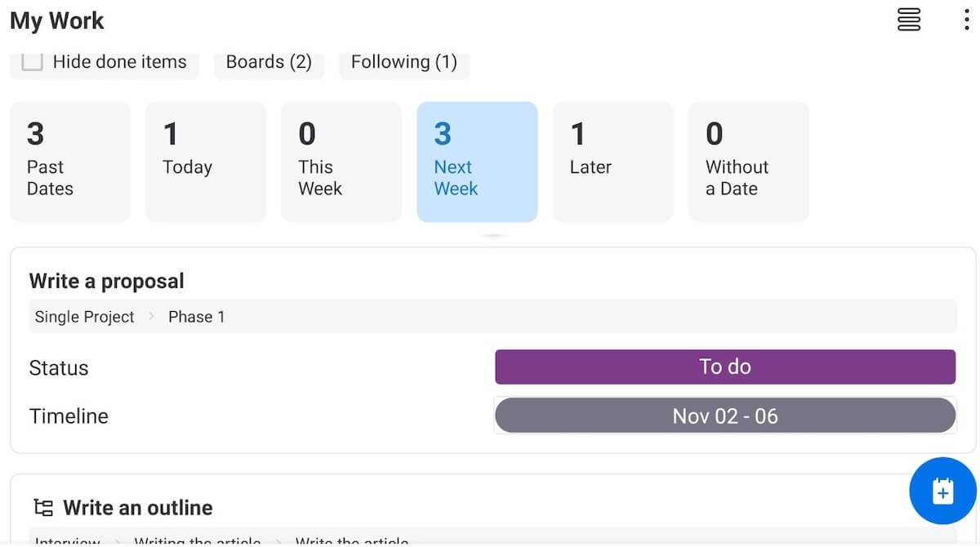Image resolution: width=980 pixels, height=547 pixels.
Task: Switch to the This Week tab
Action: (x=341, y=162)
